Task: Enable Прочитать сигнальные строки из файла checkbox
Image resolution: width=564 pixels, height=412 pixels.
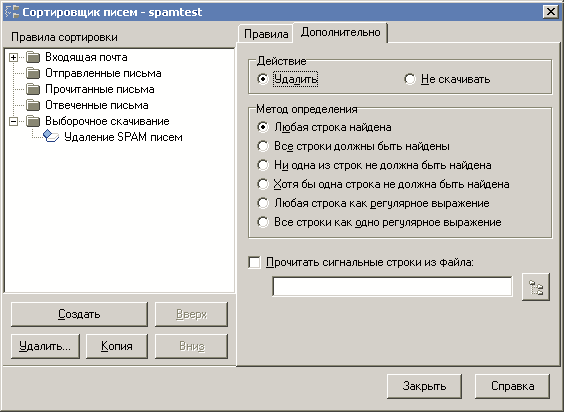Action: (x=254, y=262)
